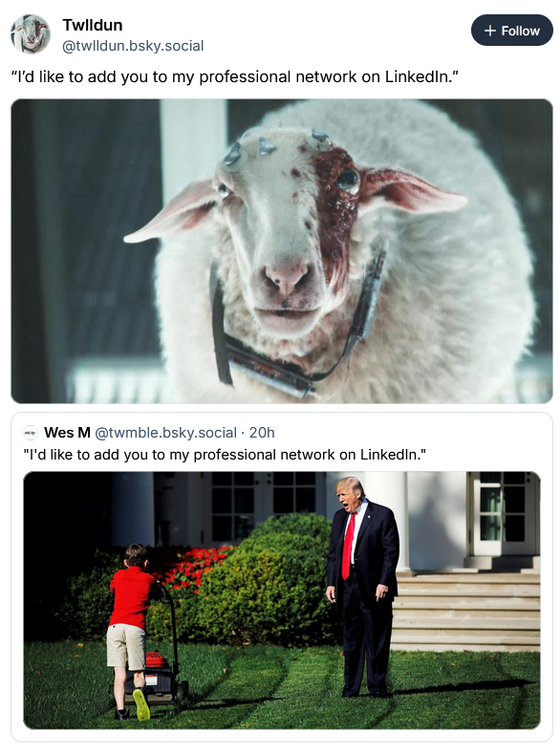
Task: Enlarge the bloody sheep image
Action: (x=281, y=250)
